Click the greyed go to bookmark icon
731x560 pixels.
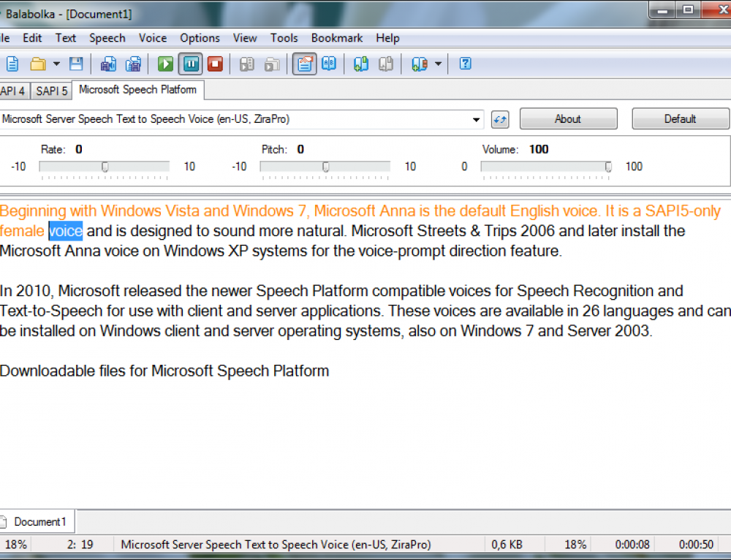click(x=386, y=64)
